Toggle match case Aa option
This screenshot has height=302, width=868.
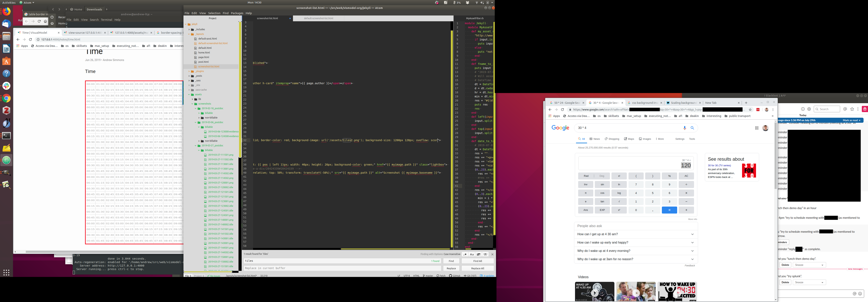click(472, 254)
